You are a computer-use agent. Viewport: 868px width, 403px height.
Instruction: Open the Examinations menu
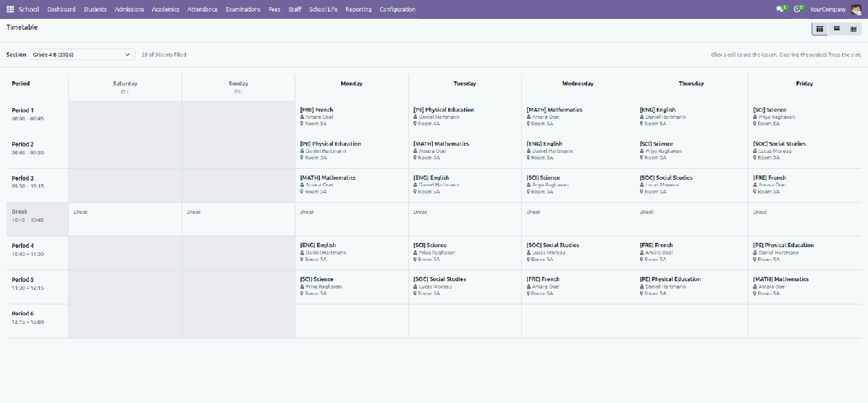243,9
